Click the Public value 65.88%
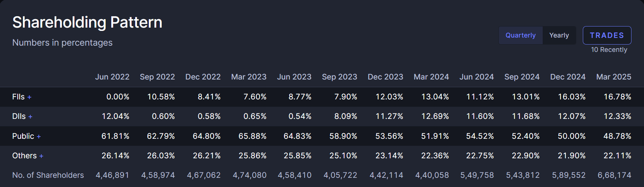 252,136
